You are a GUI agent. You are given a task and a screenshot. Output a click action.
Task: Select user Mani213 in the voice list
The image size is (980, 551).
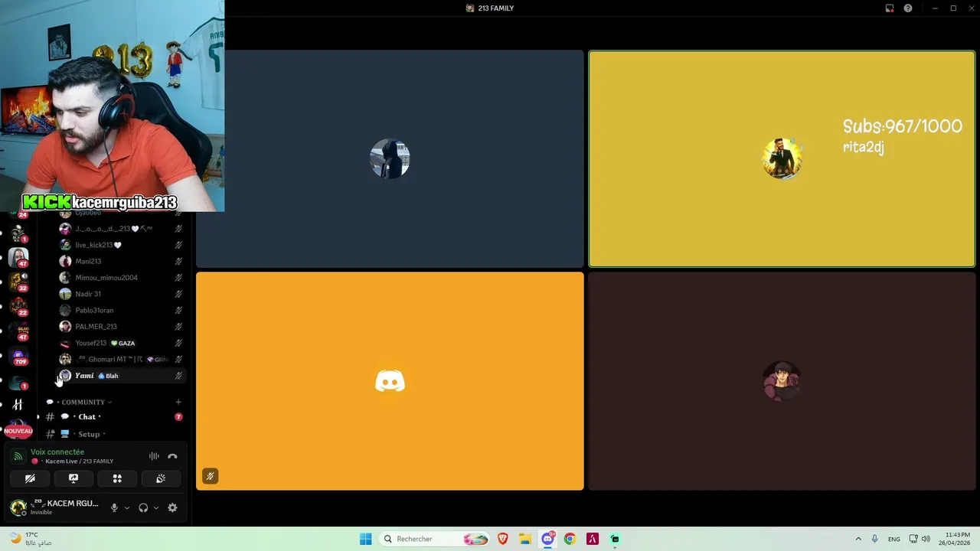122,261
